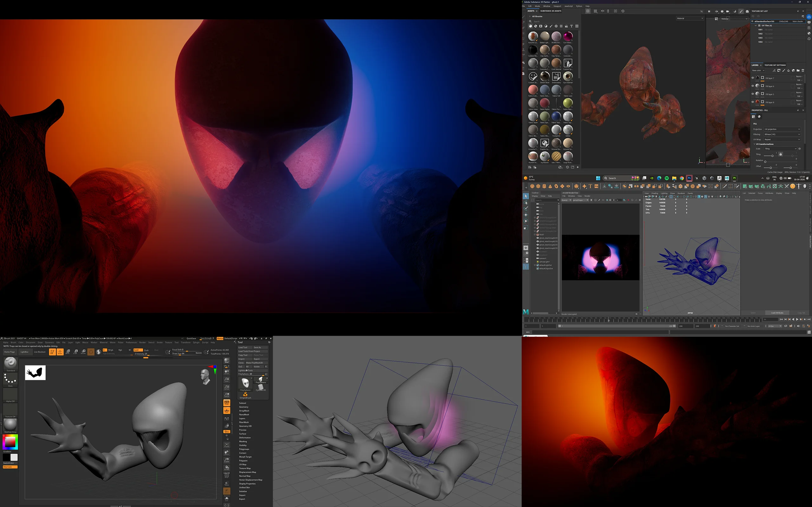Hide Fill layer 8 in Substance Painter
This screenshot has height=507, width=812.
pos(753,102)
